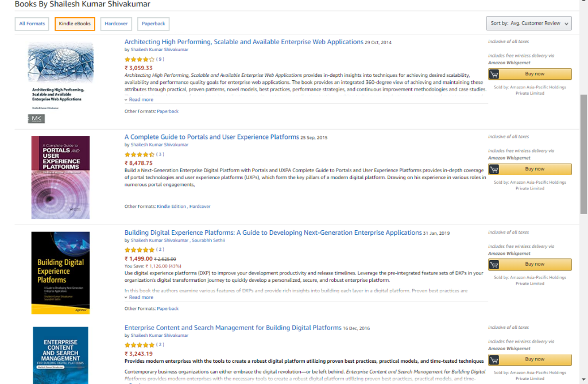Click cart icon for Portals Guide book
This screenshot has width=588, height=384.
[x=494, y=169]
